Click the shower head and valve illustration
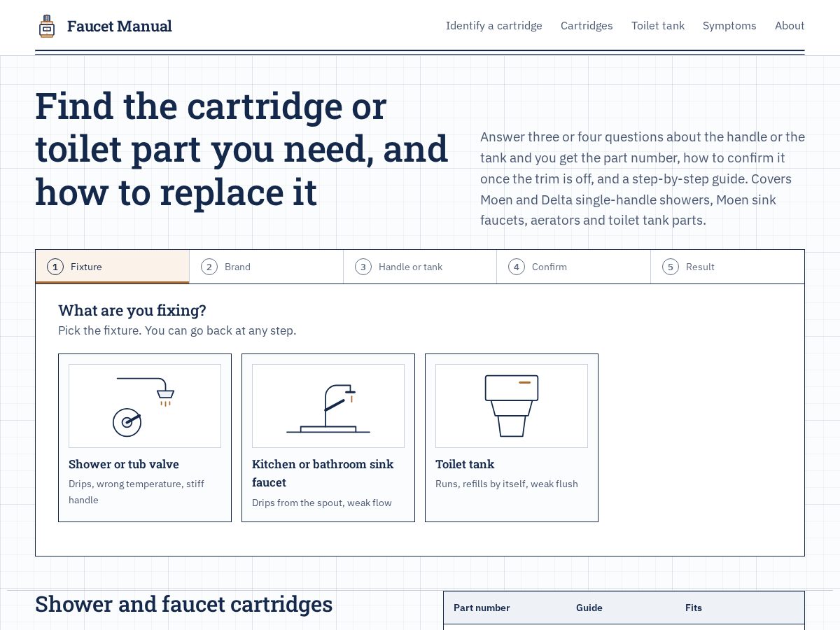Viewport: 840px width, 630px height. coord(145,406)
